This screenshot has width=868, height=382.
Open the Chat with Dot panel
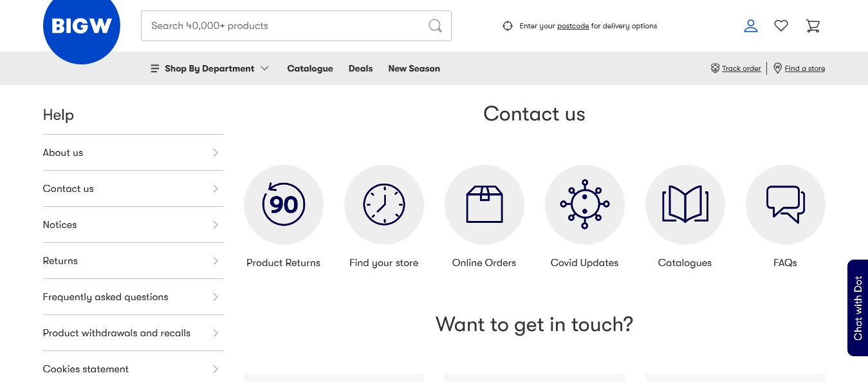click(857, 308)
